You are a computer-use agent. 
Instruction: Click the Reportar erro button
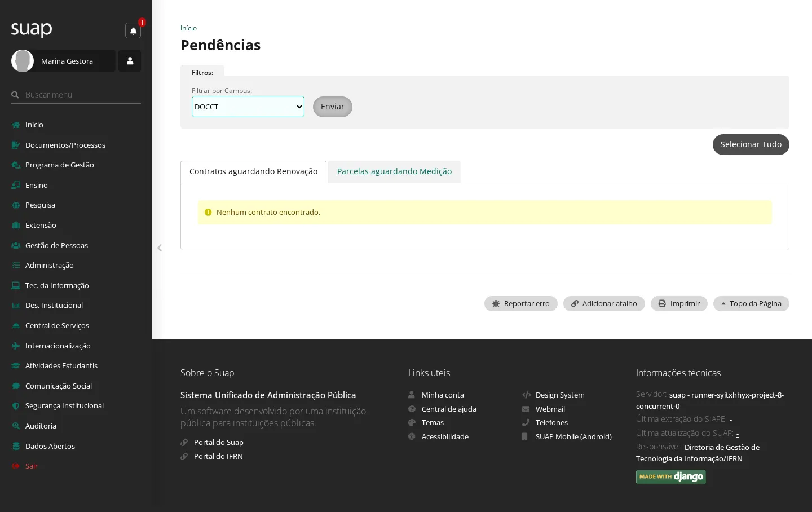click(521, 303)
